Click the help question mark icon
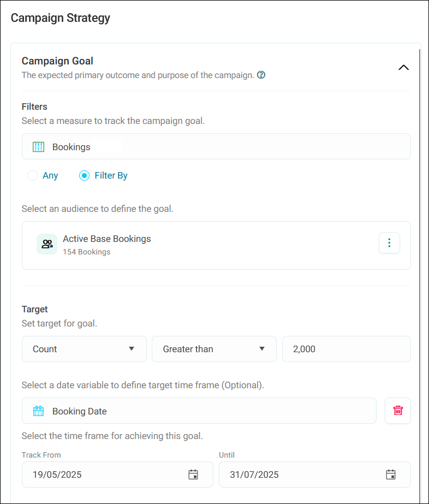Screen dimensions: 429x504 (261, 75)
